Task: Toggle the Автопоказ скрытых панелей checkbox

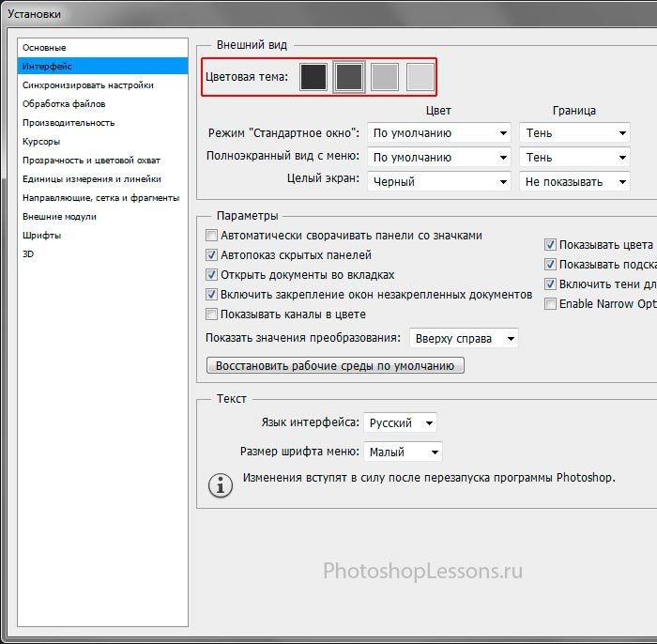Action: coord(211,255)
